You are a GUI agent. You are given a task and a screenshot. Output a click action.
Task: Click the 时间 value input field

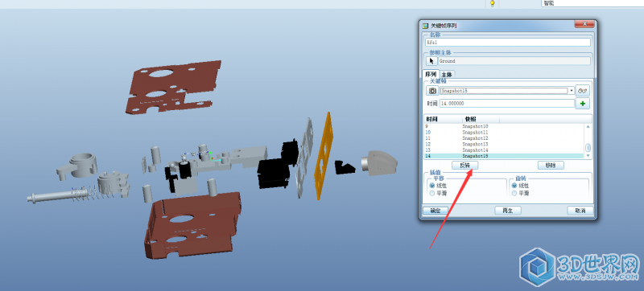click(x=507, y=104)
